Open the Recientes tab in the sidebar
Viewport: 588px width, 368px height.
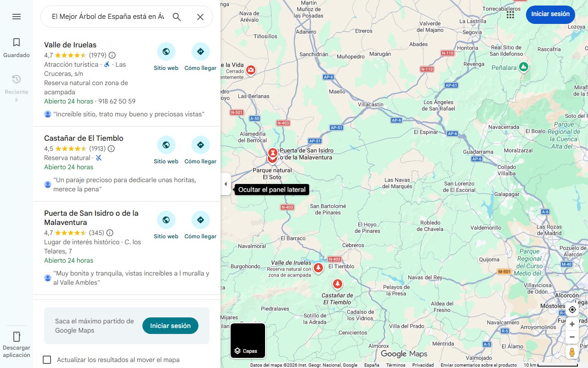pos(17,88)
